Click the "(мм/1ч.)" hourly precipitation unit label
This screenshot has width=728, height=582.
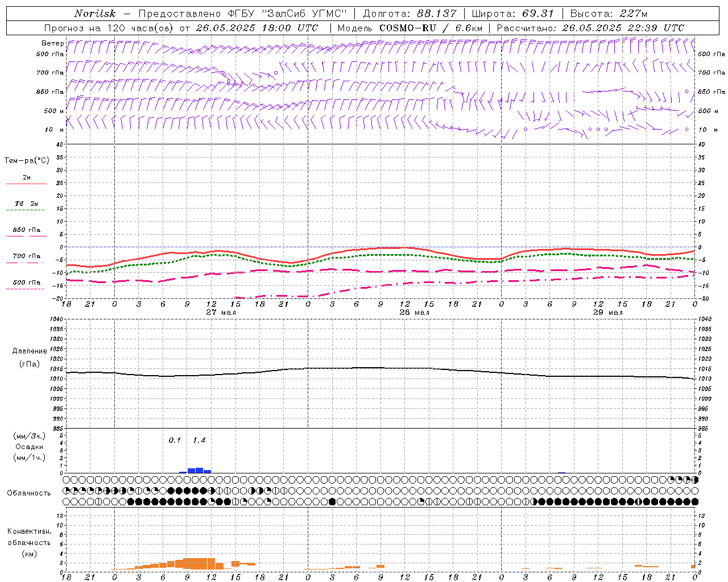click(29, 458)
